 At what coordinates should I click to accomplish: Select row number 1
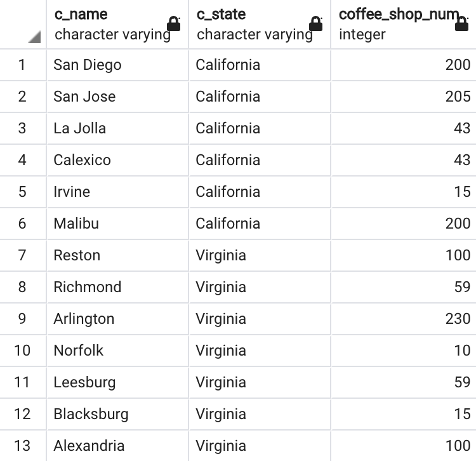pyautogui.click(x=22, y=65)
